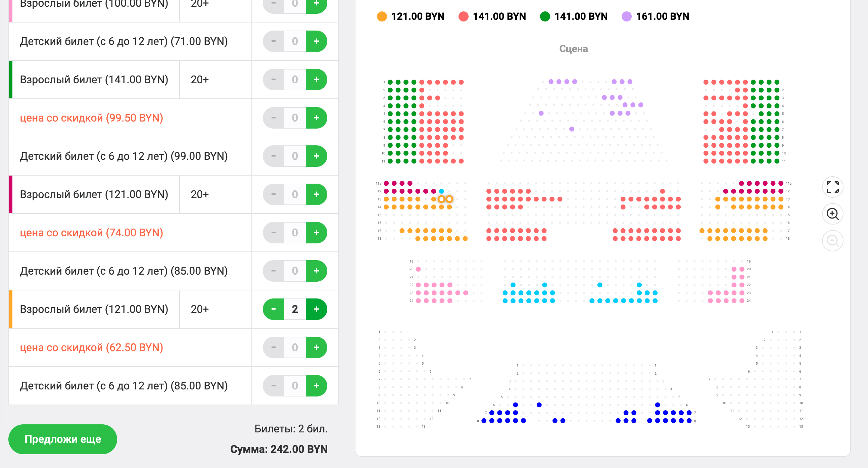Deselect the first selected seat in row 13

click(441, 199)
